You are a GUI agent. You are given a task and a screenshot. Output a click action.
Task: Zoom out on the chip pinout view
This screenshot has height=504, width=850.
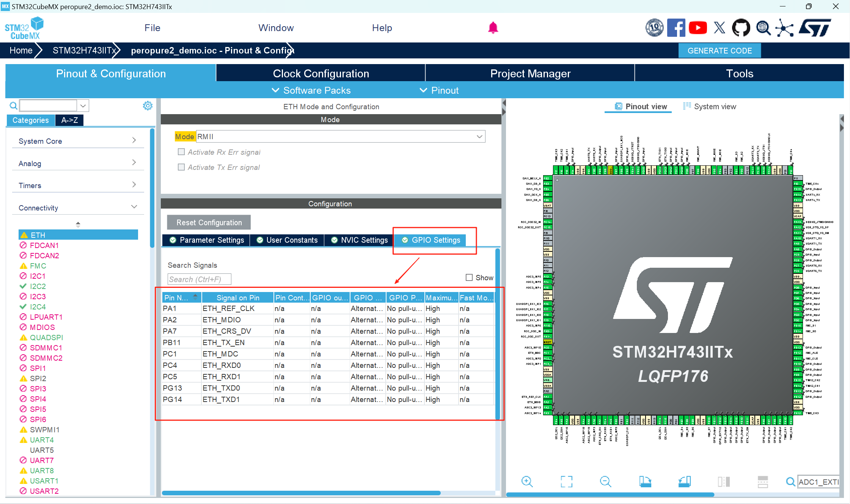[605, 482]
